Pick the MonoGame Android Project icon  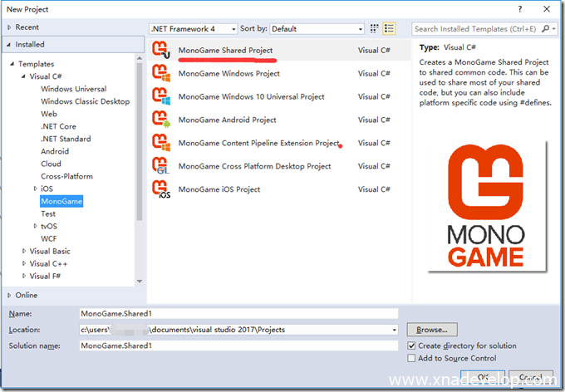[161, 120]
